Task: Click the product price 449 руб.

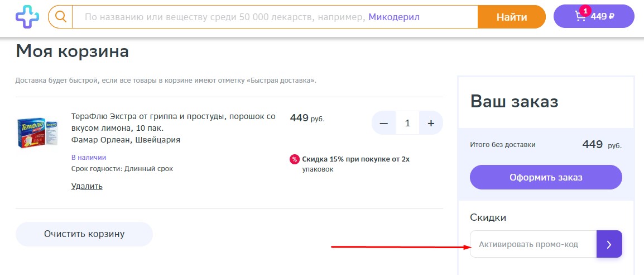Action: pos(307,118)
